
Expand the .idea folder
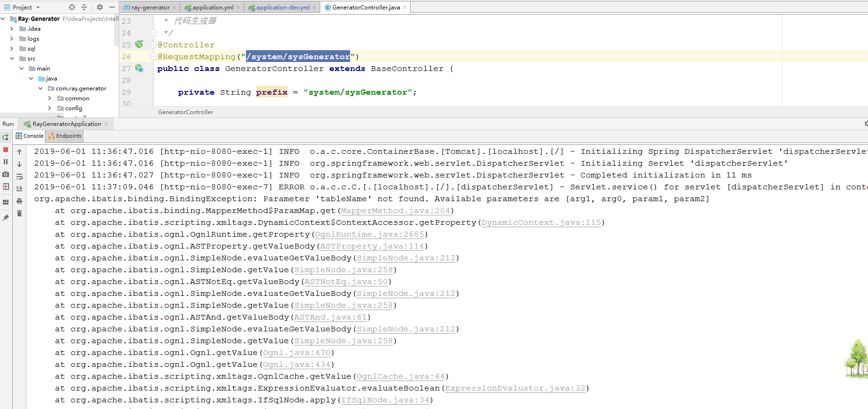point(12,29)
